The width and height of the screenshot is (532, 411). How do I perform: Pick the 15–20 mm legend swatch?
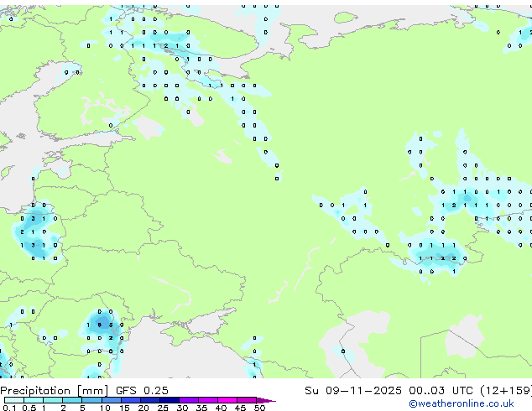tap(131, 400)
